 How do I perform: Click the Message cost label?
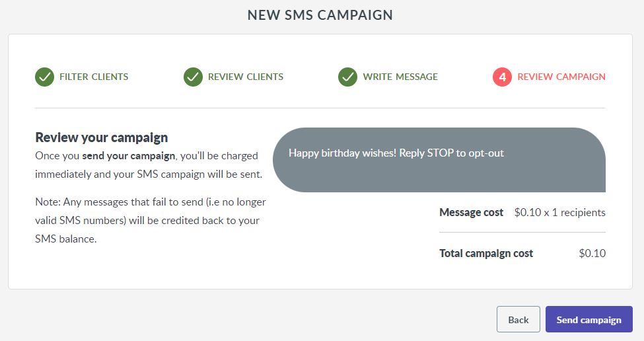click(x=471, y=212)
